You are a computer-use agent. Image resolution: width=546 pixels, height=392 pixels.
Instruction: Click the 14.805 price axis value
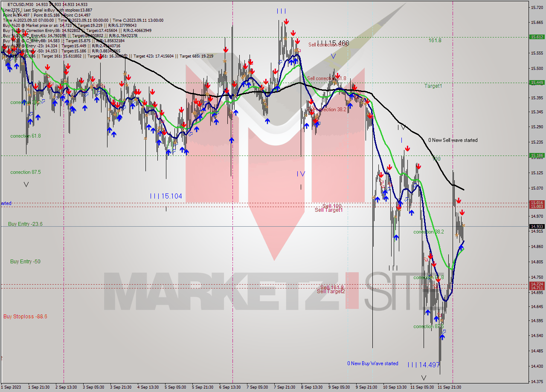pos(537,262)
